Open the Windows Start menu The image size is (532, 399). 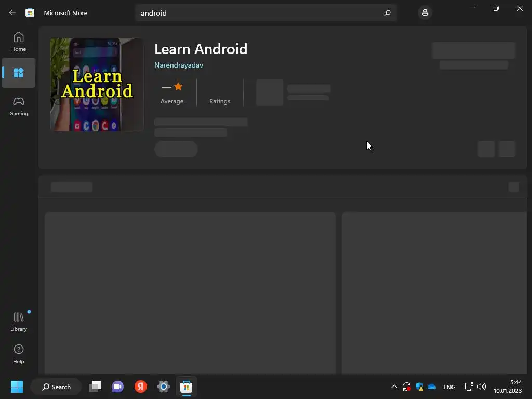pyautogui.click(x=17, y=387)
